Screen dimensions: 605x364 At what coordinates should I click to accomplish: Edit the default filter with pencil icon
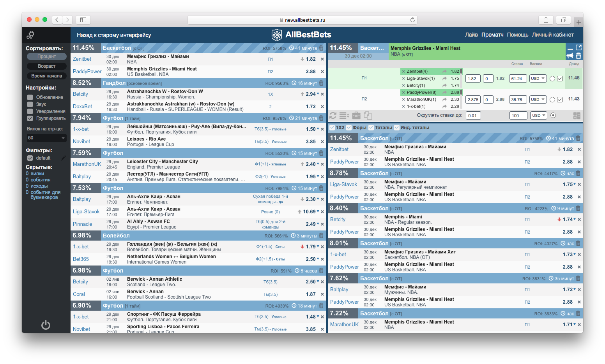tap(63, 158)
